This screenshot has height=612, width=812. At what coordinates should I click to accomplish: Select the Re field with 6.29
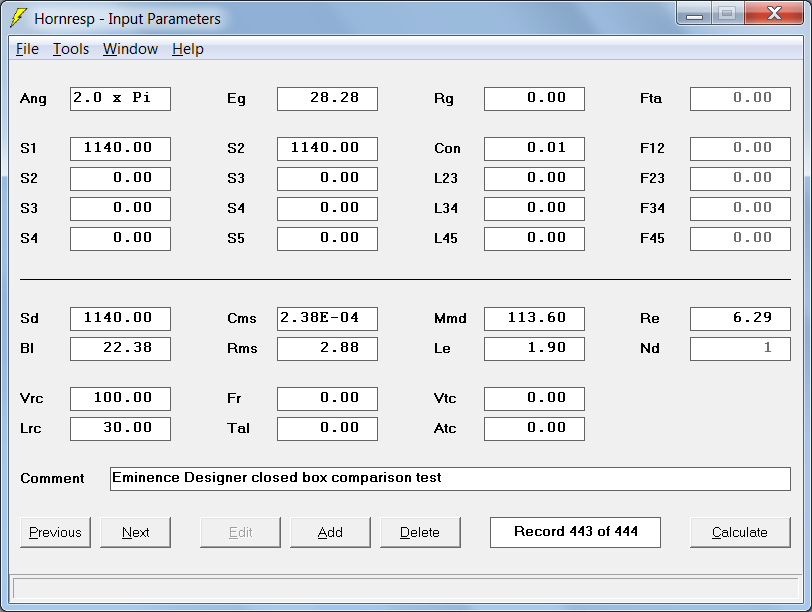740,318
